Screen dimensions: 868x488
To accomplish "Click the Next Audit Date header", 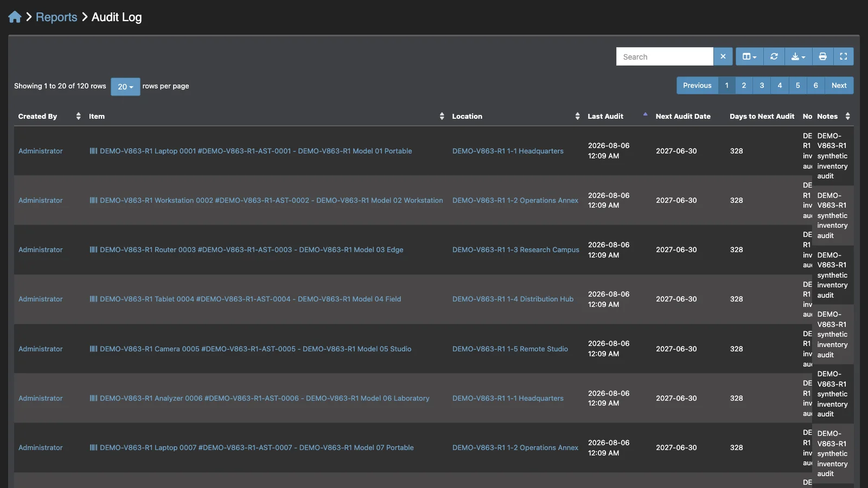I will (683, 116).
